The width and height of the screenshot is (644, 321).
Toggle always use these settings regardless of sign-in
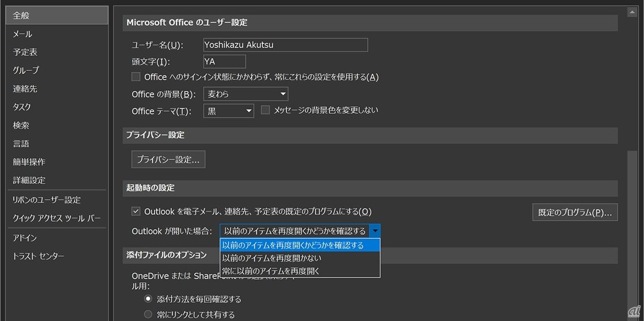coord(136,77)
